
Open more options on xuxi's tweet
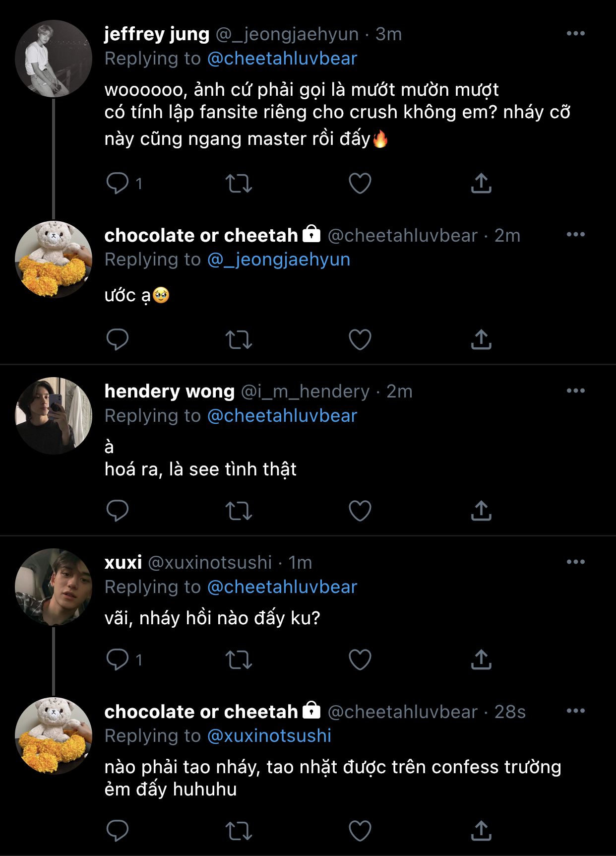(575, 562)
